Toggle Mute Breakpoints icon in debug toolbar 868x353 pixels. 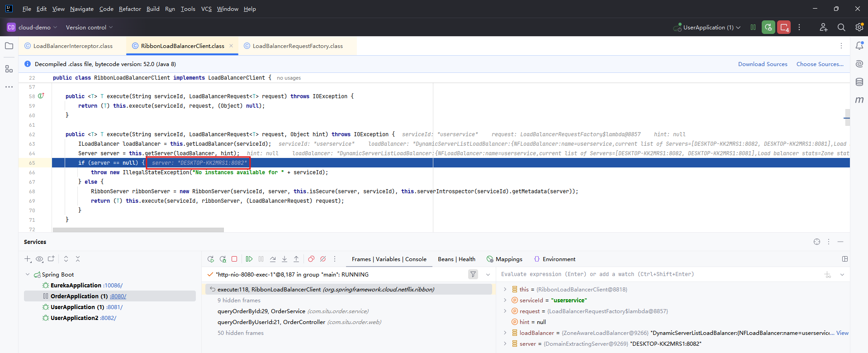(323, 259)
